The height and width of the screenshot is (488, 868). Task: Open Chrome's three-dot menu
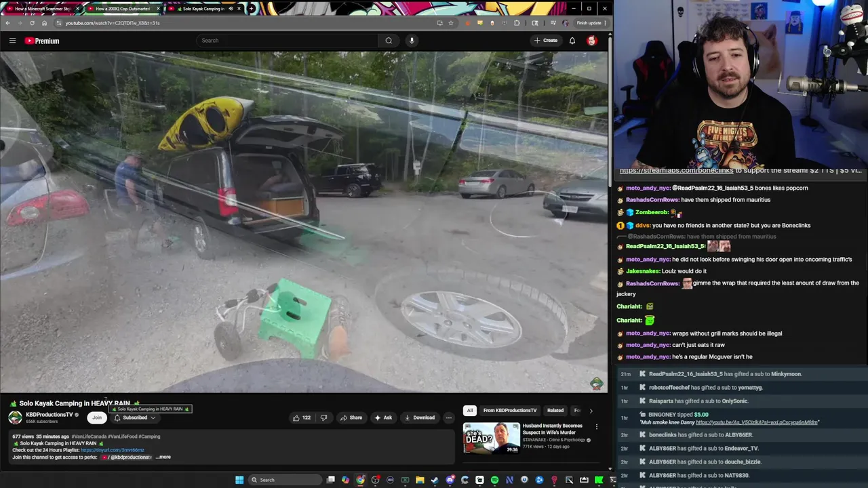(x=605, y=23)
